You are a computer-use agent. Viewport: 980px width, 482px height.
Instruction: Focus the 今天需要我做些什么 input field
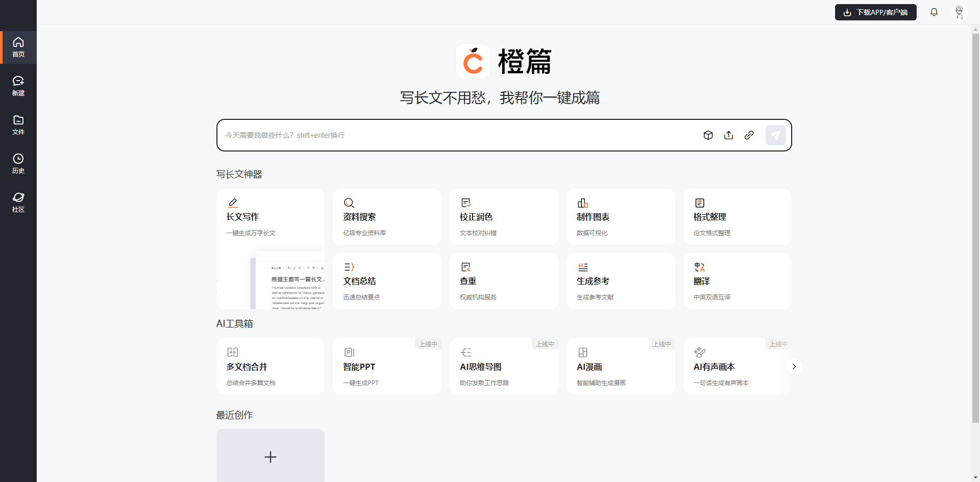coord(459,135)
